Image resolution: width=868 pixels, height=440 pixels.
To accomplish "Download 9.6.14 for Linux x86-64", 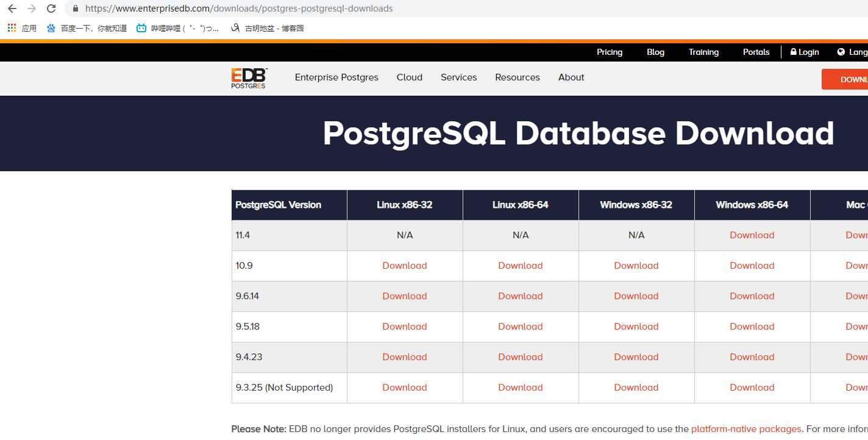I will [x=521, y=296].
